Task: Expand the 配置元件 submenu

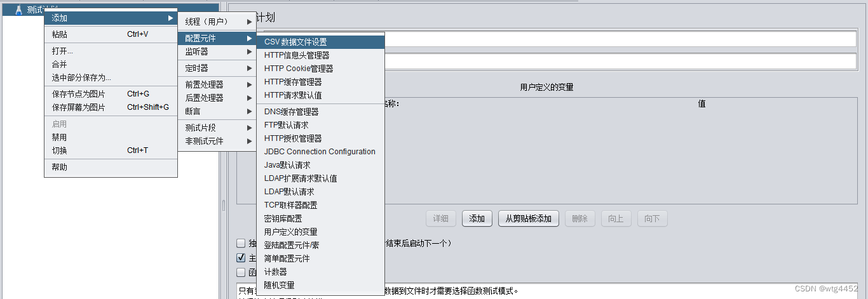Action: tap(217, 38)
